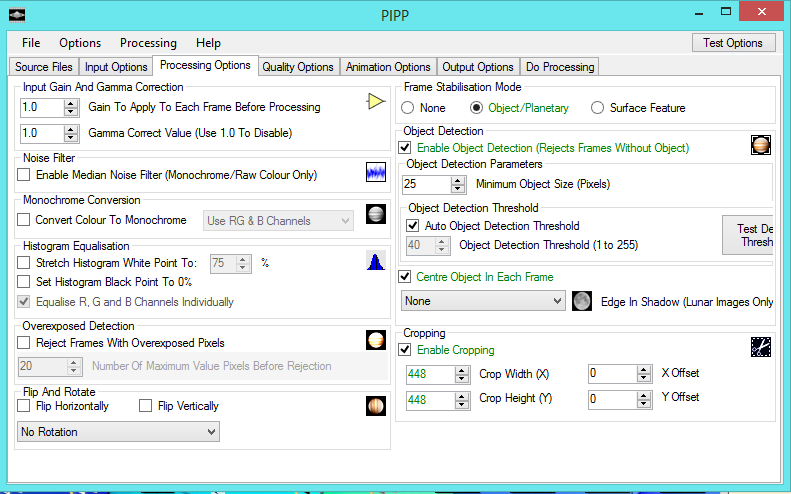791x494 pixels.
Task: Switch to Output Options tab
Action: point(478,67)
